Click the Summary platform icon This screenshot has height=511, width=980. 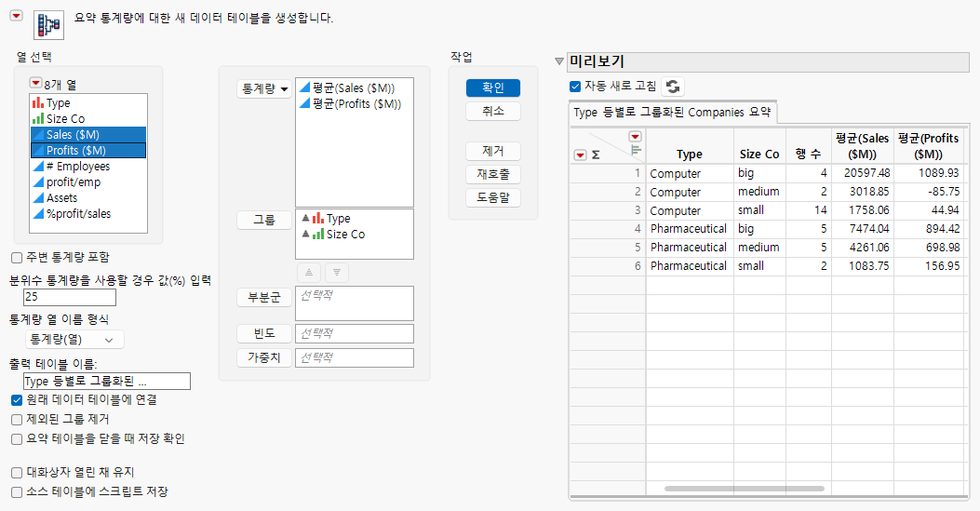click(x=48, y=25)
